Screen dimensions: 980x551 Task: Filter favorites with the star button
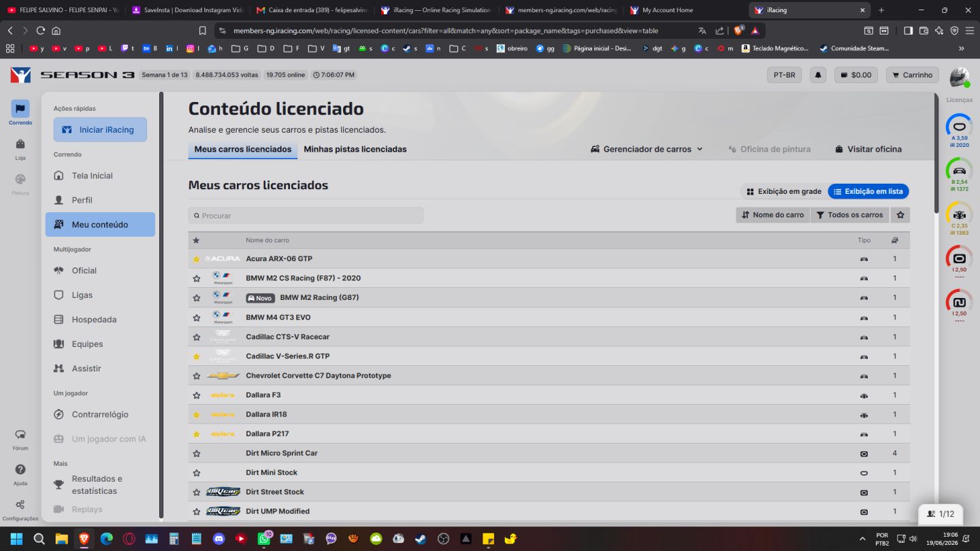pyautogui.click(x=900, y=215)
